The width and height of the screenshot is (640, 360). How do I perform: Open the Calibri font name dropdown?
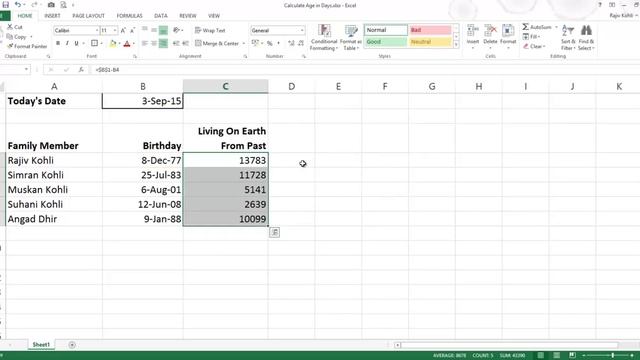click(97, 31)
